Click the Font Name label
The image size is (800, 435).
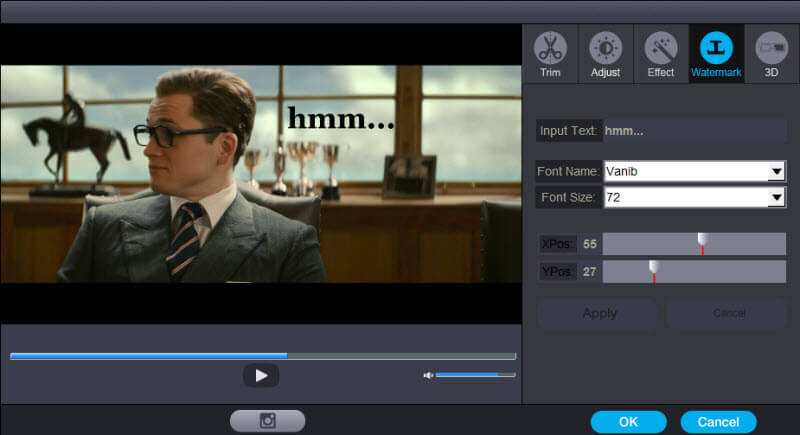point(569,171)
